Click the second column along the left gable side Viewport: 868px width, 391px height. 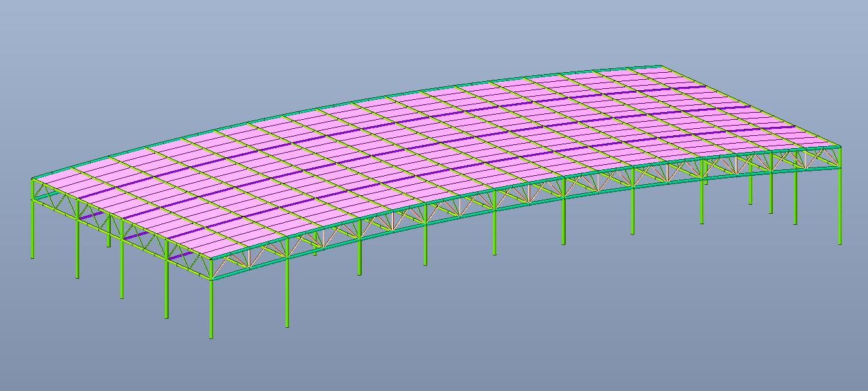coord(77,245)
